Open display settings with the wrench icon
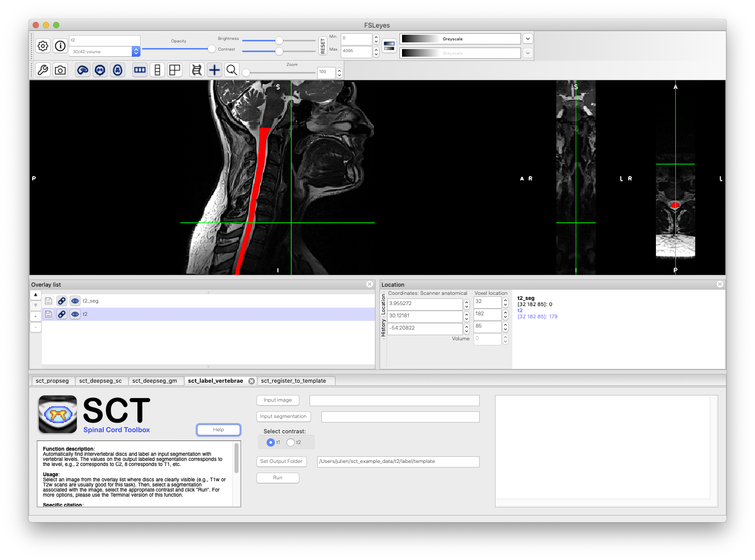The width and height of the screenshot is (755, 560). click(x=43, y=70)
